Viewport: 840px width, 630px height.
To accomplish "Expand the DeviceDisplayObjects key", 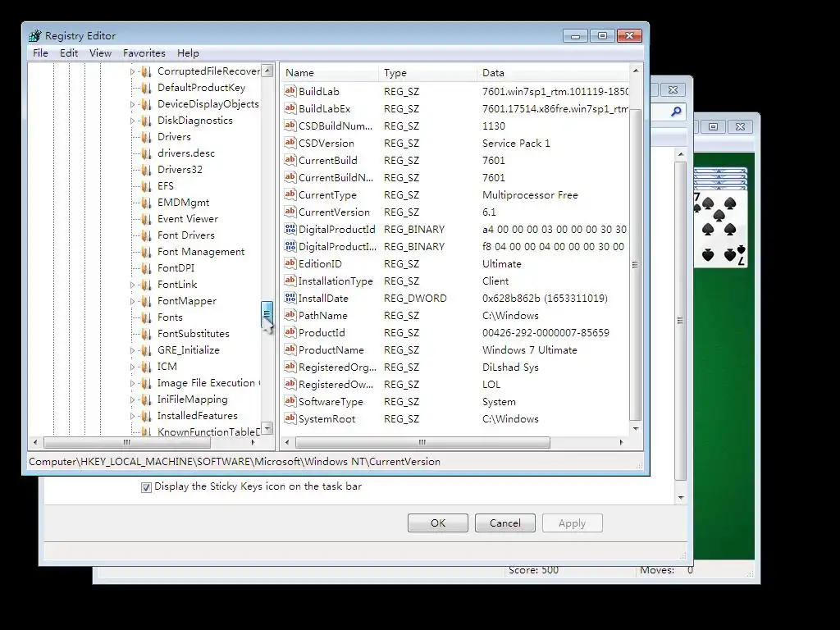I will 132,104.
